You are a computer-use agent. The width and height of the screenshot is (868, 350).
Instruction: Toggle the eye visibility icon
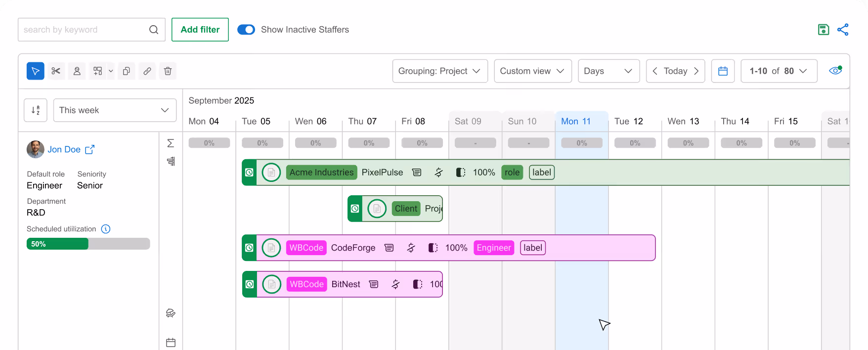pos(835,71)
